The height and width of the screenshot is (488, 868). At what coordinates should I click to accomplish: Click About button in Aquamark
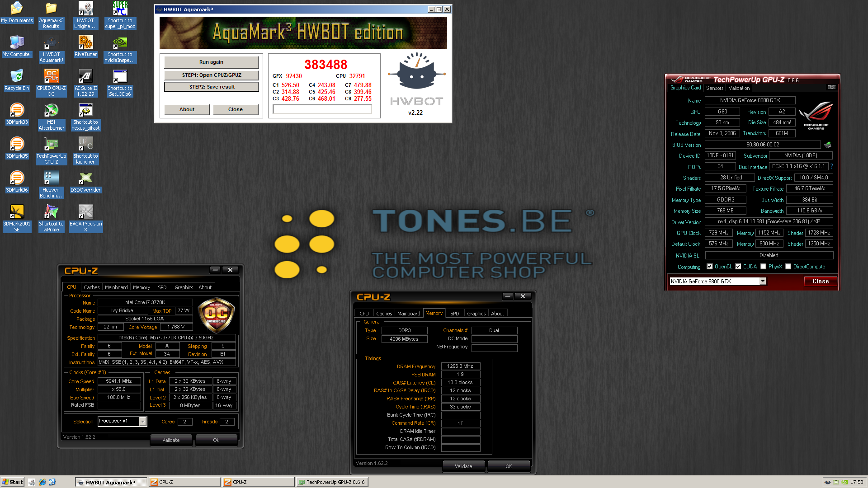point(187,109)
